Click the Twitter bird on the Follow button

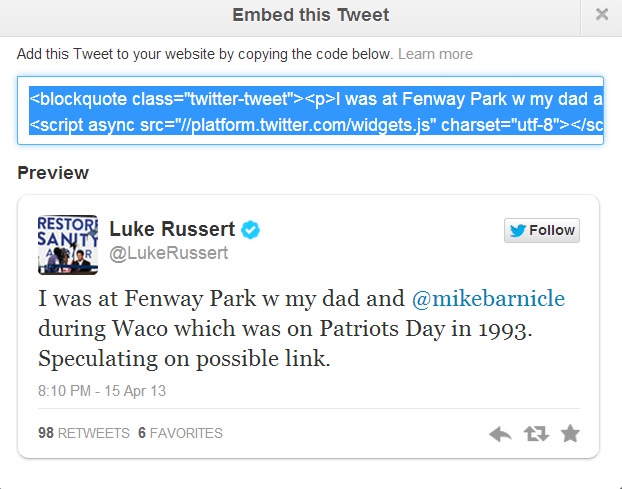click(x=518, y=230)
